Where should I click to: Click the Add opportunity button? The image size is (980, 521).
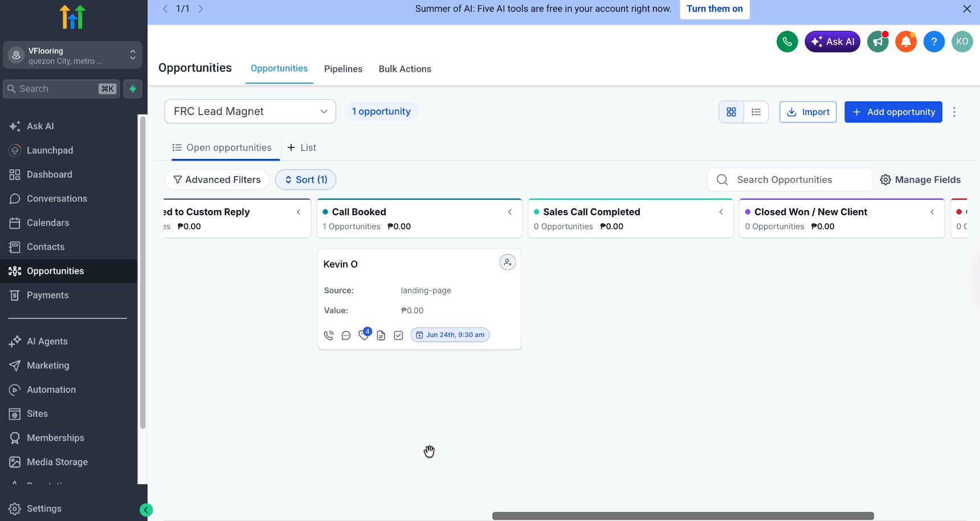pyautogui.click(x=893, y=112)
